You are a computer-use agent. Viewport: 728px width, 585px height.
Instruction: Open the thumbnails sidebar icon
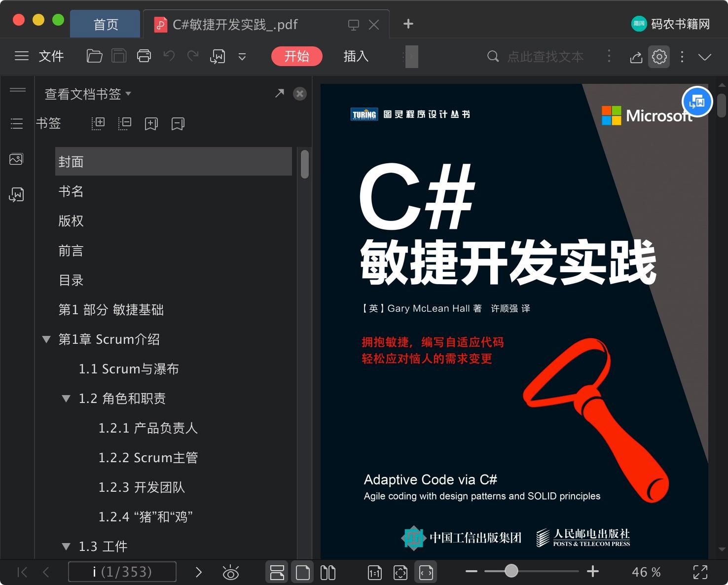(16, 159)
